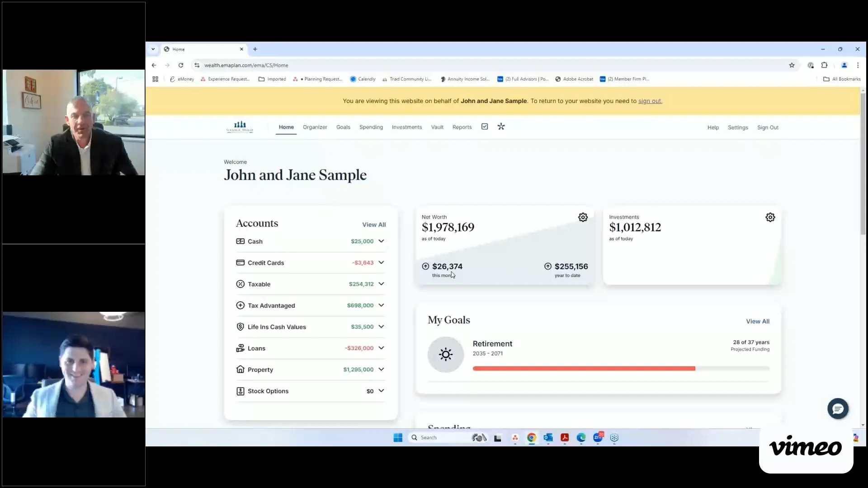
Task: Click the checklist icon in navigation bar
Action: 485,127
